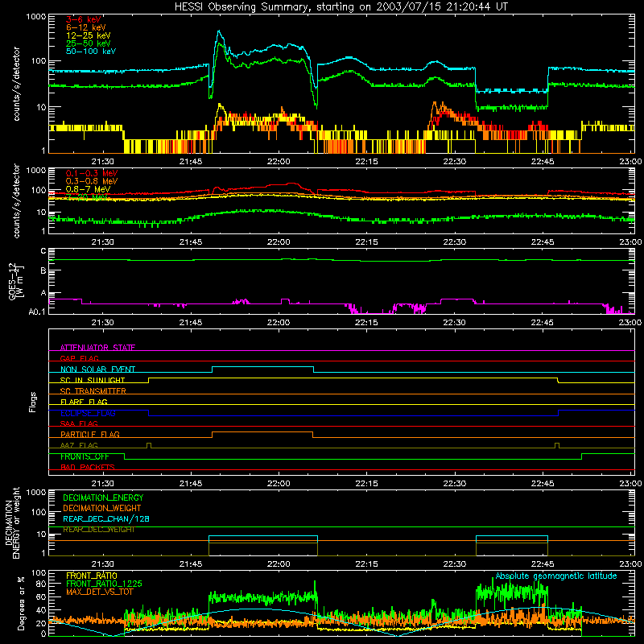Select the REAR_DEC_CHAN/128 legend label

(x=106, y=518)
